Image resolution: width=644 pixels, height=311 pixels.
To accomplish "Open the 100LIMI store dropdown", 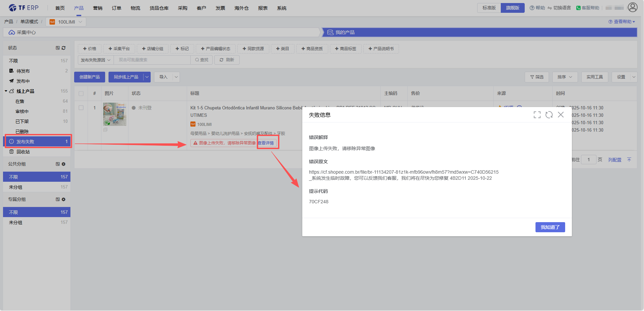I will click(66, 22).
